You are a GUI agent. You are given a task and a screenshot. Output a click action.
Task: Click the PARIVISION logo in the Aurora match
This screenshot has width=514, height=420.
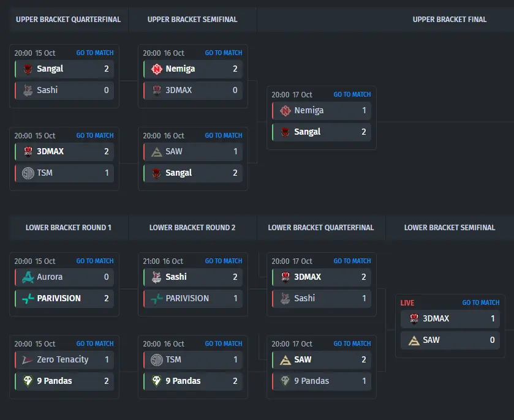pyautogui.click(x=28, y=298)
